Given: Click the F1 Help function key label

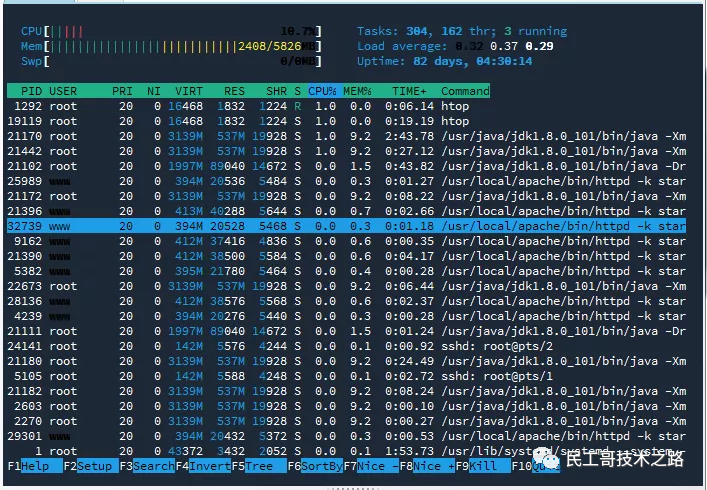Looking at the screenshot, I should [x=35, y=466].
